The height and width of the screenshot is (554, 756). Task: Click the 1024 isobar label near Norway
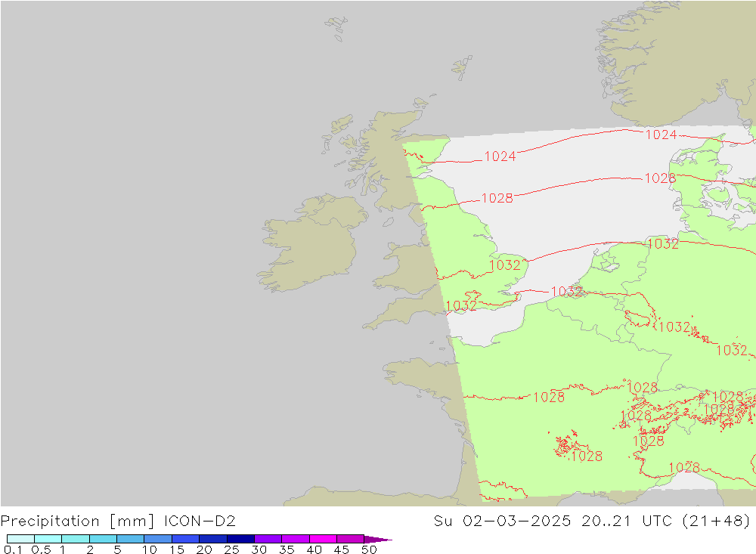(x=661, y=135)
